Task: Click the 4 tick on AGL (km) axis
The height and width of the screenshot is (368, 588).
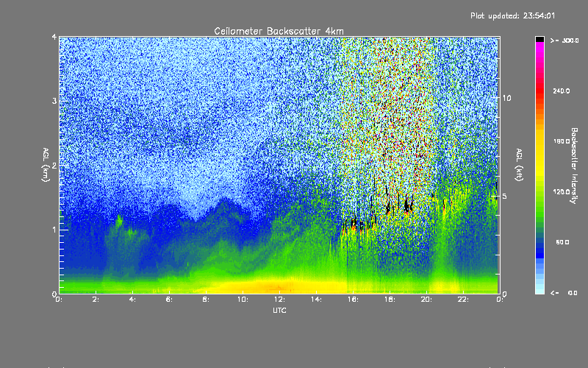Action: coord(54,38)
